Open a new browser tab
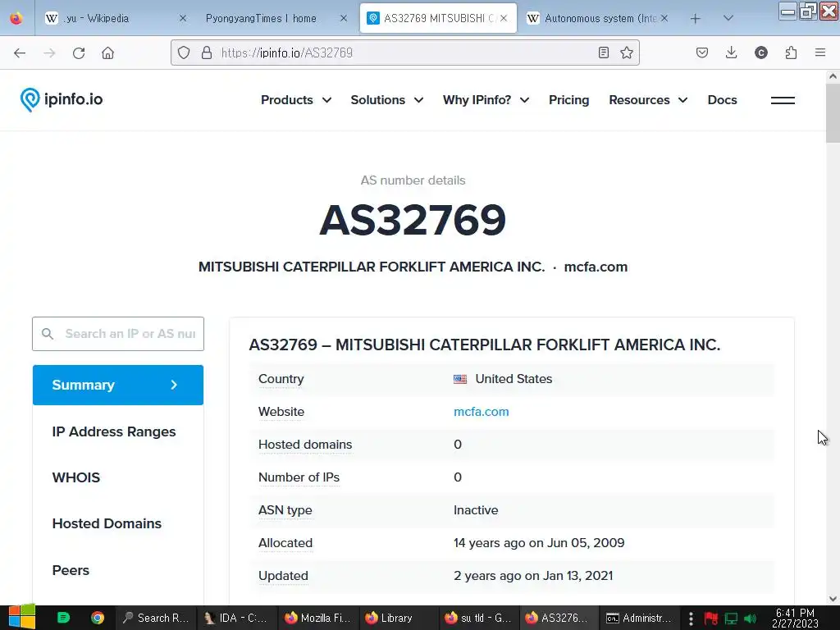The image size is (840, 630). click(696, 19)
